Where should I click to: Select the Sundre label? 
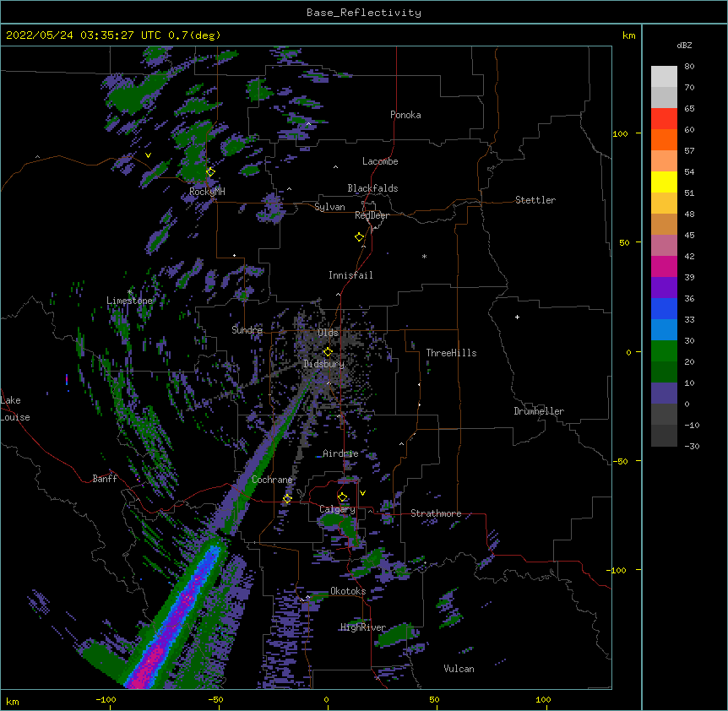pos(247,330)
